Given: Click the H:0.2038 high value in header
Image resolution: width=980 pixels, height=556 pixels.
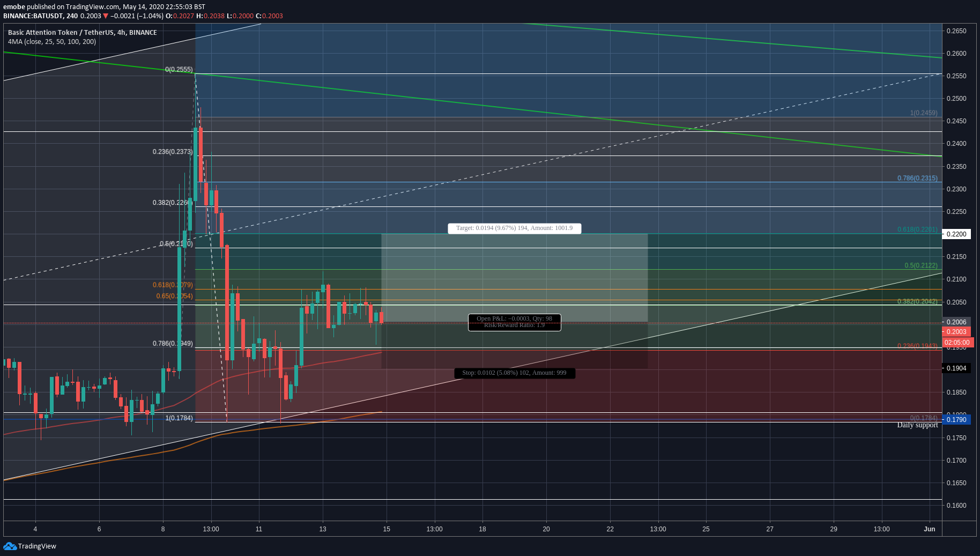Looking at the screenshot, I should tap(210, 16).
